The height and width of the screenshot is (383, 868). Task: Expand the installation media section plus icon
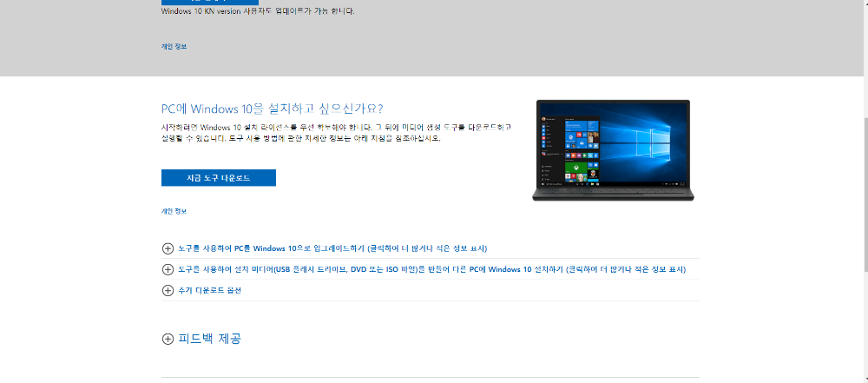point(168,269)
